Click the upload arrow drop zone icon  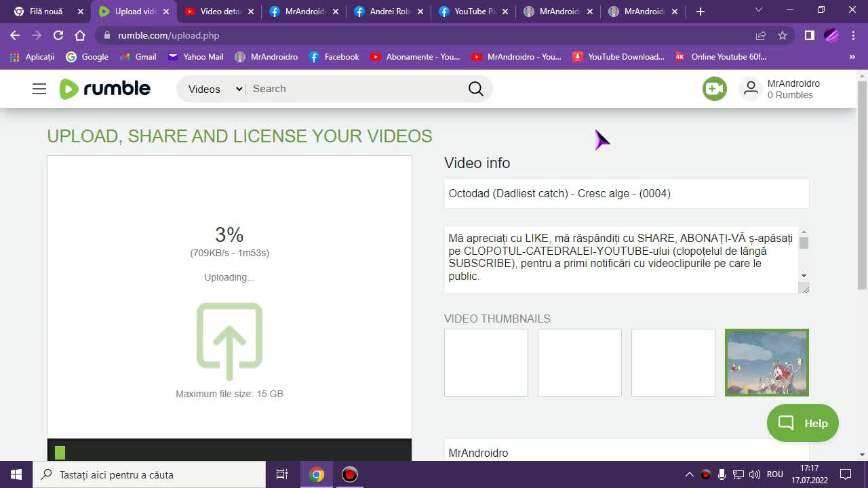coord(229,341)
